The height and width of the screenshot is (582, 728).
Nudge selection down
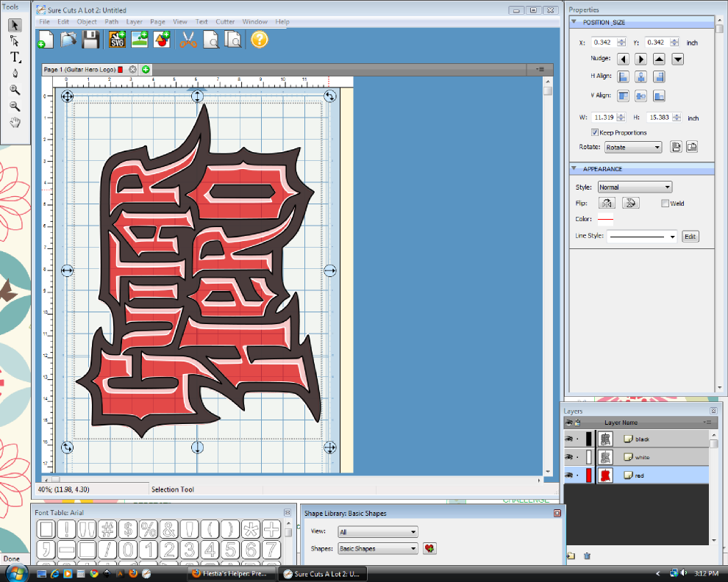coord(677,59)
